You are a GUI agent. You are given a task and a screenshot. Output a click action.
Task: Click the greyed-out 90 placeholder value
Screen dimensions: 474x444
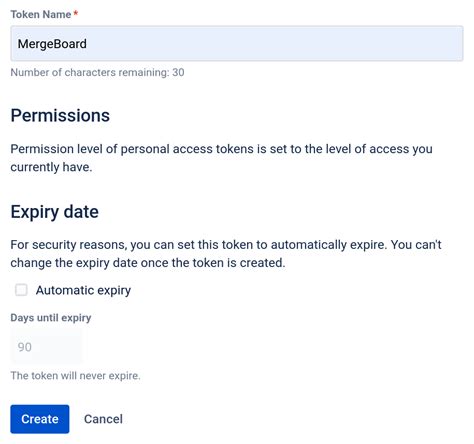pos(25,347)
